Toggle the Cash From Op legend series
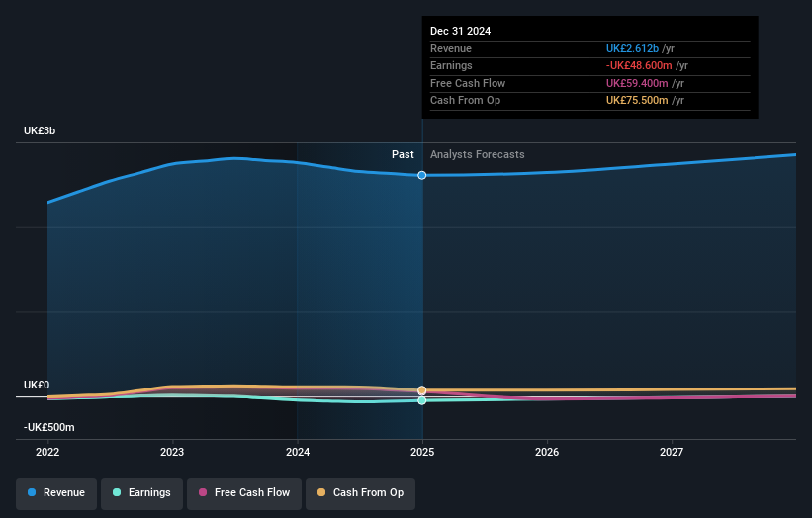The height and width of the screenshot is (518, 812). pyautogui.click(x=360, y=493)
